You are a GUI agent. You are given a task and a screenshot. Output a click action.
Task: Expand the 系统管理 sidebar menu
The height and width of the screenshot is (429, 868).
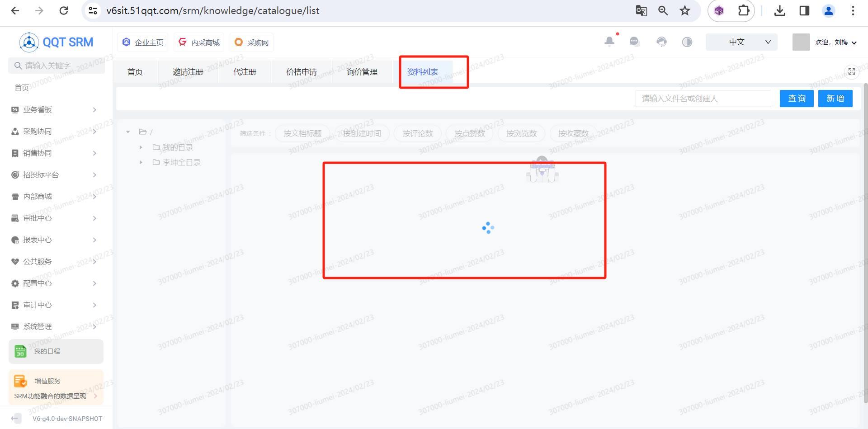click(x=56, y=327)
